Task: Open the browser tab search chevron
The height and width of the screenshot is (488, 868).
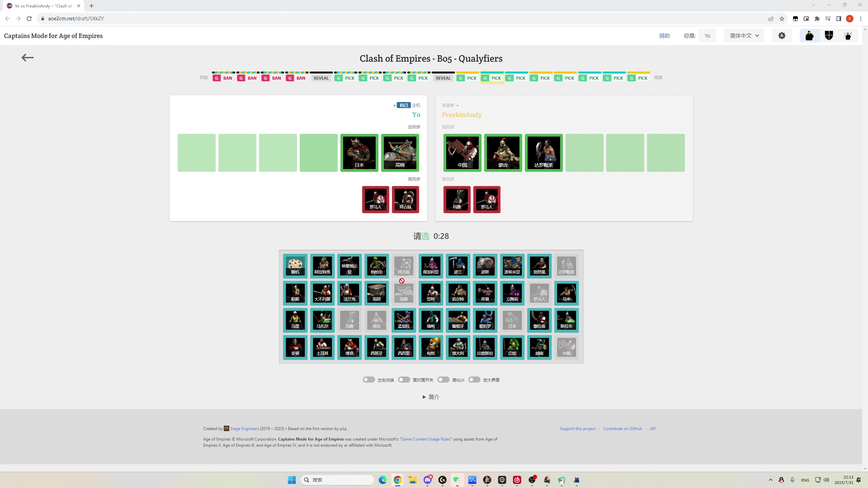Action: pyautogui.click(x=813, y=5)
